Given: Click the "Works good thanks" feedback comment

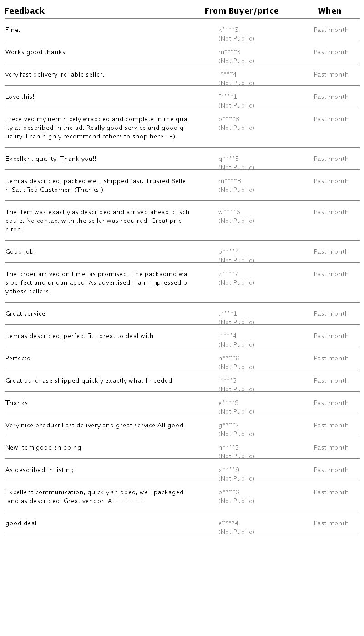Looking at the screenshot, I should (35, 52).
